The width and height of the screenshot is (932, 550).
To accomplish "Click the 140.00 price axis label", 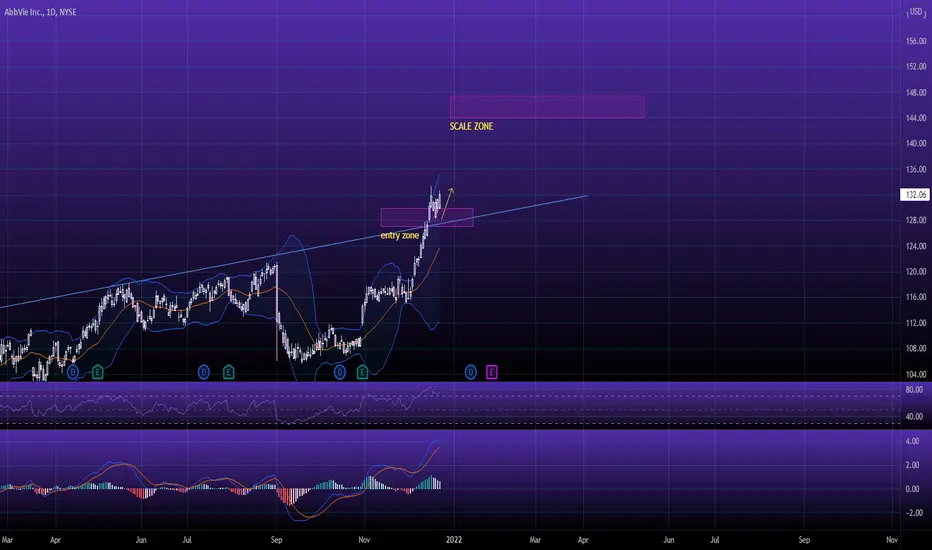I will pos(916,143).
